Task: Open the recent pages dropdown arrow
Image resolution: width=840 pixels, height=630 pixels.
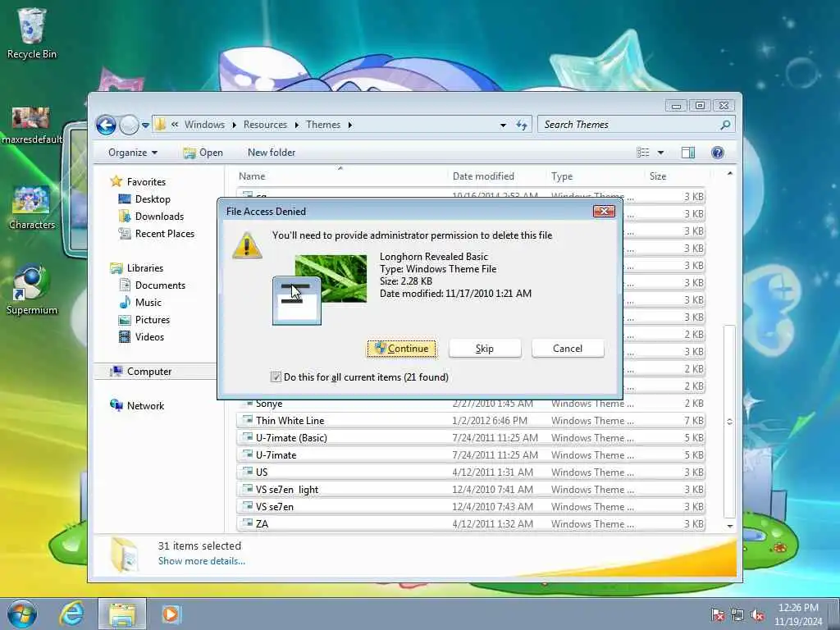Action: (145, 126)
